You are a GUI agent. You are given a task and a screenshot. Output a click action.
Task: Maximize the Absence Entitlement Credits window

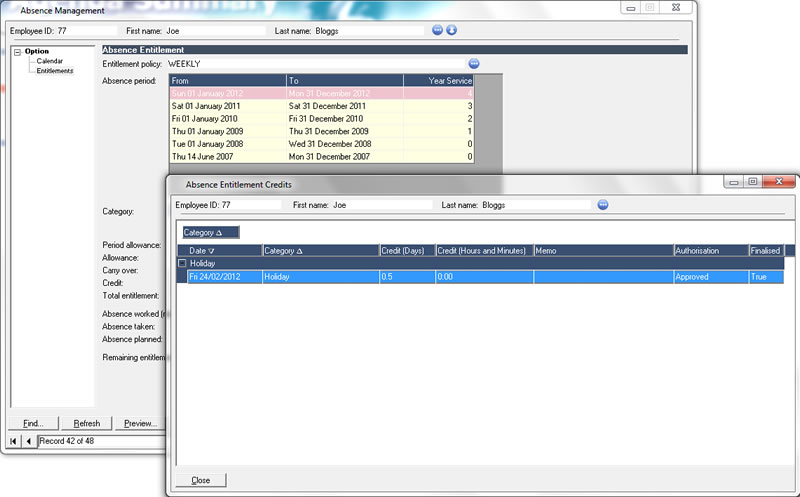tap(752, 182)
